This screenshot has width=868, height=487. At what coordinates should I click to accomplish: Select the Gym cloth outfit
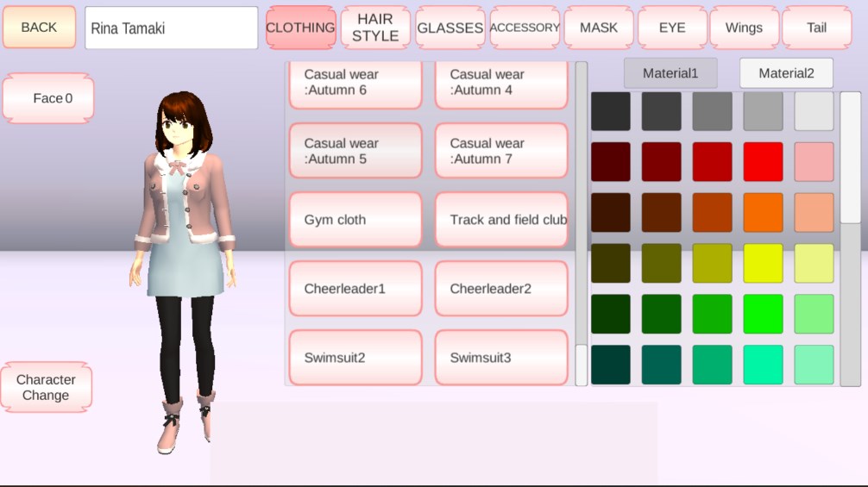pyautogui.click(x=355, y=220)
